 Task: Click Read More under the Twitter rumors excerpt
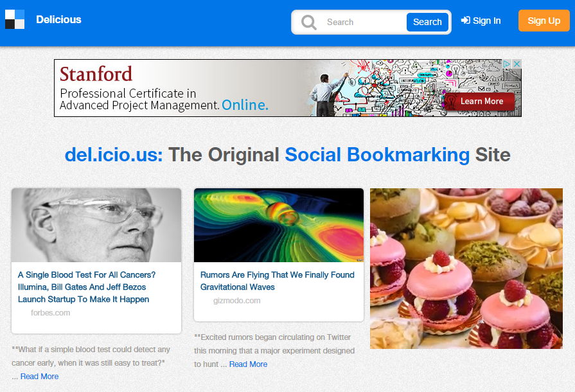pos(248,364)
